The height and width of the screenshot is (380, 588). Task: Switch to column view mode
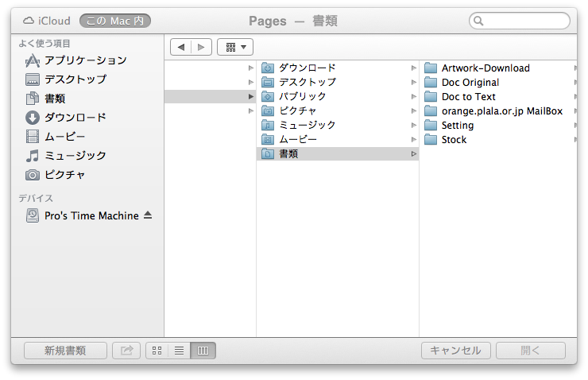click(x=202, y=351)
